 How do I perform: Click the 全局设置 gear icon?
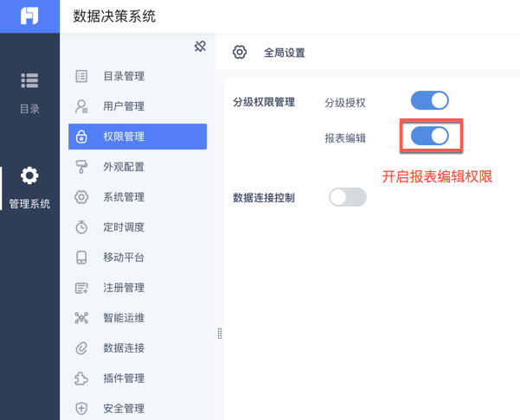point(240,53)
